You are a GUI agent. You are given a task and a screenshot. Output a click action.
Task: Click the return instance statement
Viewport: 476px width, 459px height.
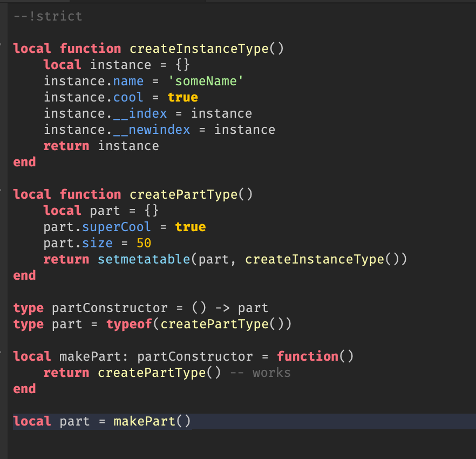[101, 146]
